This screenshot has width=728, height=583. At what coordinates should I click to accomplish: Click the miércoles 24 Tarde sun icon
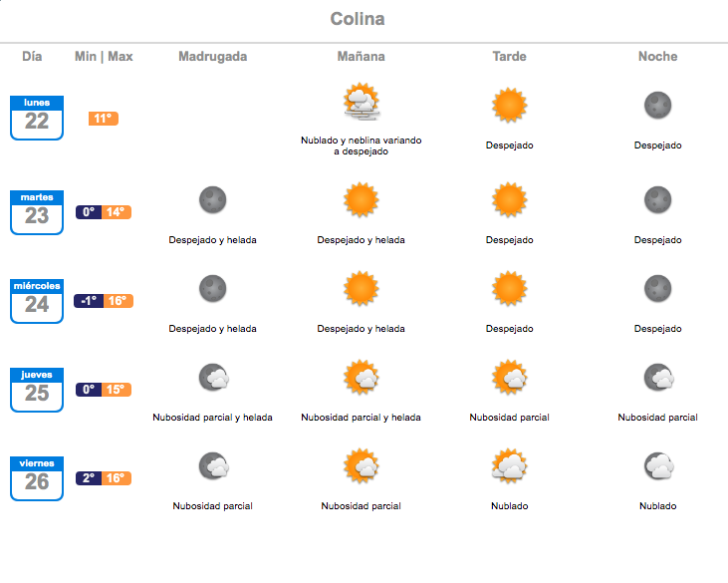(509, 289)
